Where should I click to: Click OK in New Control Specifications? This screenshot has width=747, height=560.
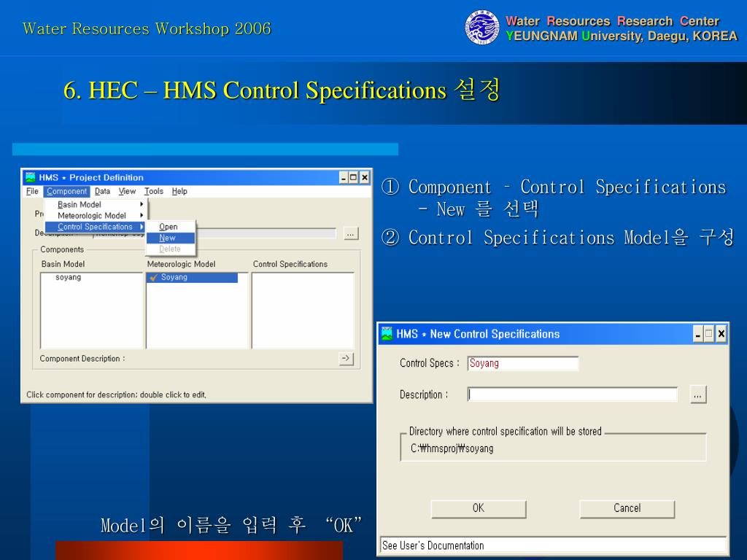coord(479,508)
